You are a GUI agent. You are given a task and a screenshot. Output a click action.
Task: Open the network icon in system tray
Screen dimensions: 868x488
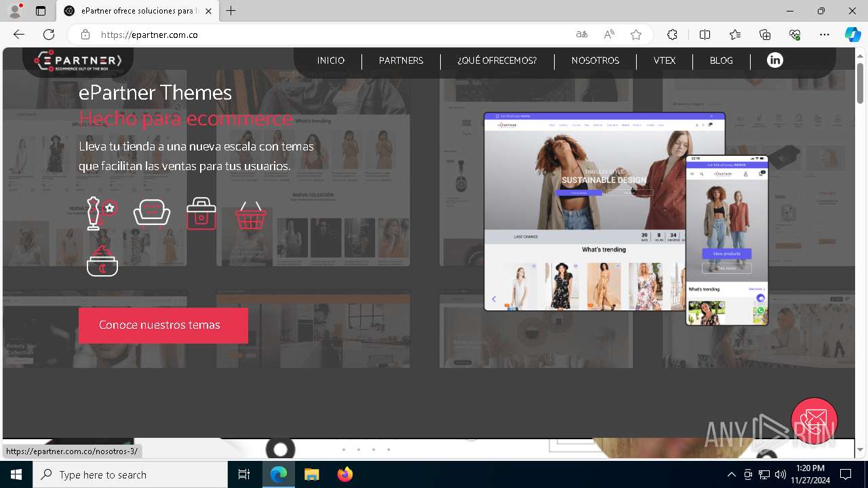[x=764, y=474]
